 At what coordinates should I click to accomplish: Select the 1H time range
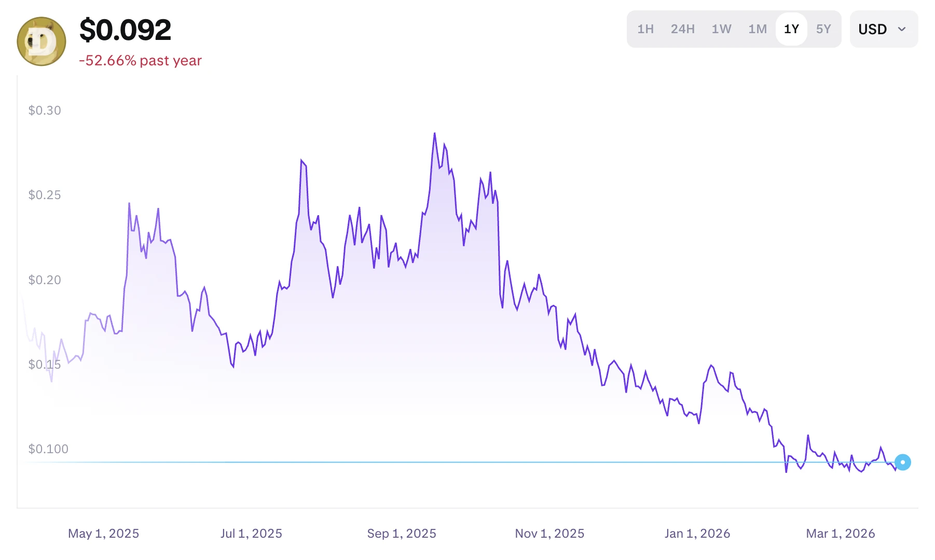(x=645, y=29)
